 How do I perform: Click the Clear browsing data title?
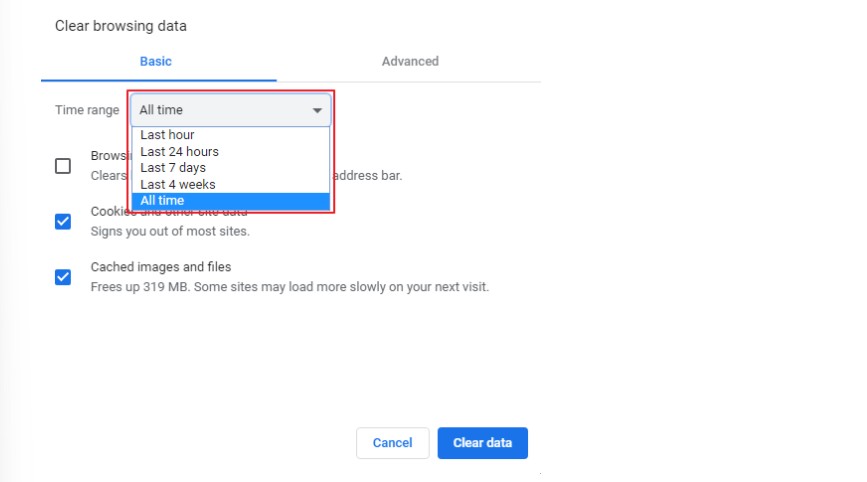pyautogui.click(x=121, y=26)
